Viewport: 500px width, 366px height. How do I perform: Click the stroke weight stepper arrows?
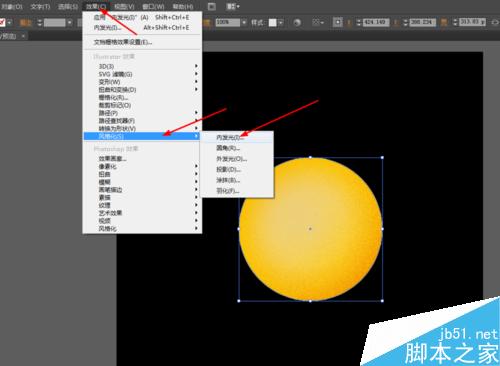[40, 23]
